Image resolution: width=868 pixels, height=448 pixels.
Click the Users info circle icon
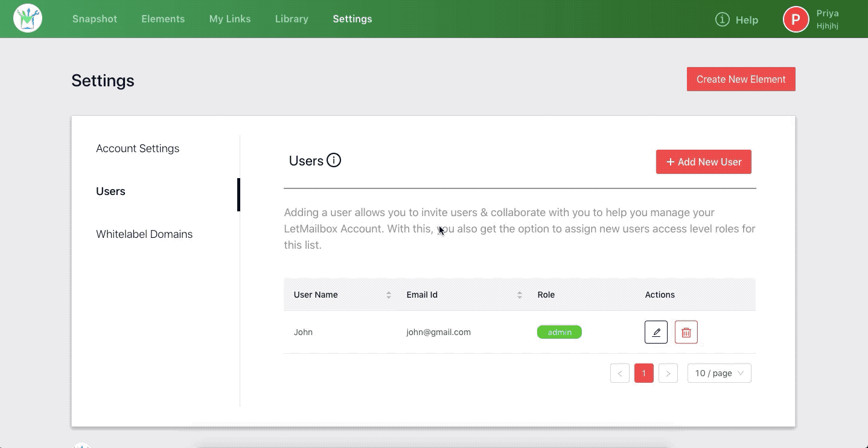334,161
